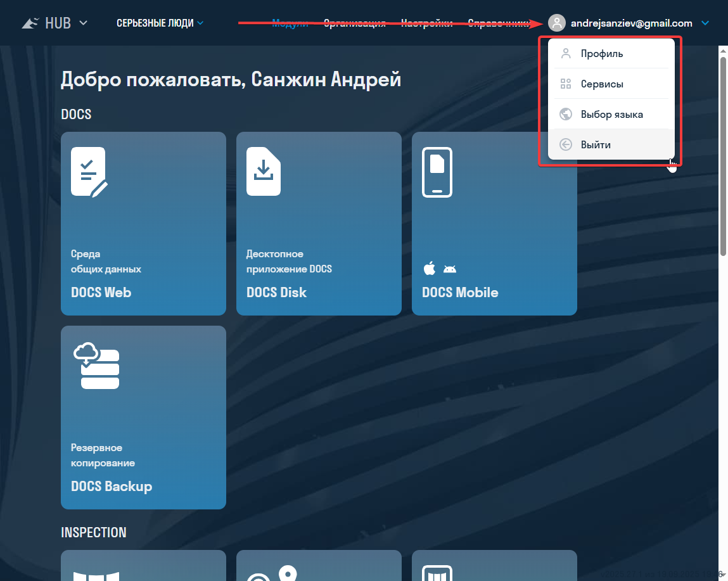
Task: Click the Android icon on DOCS Mobile
Action: pyautogui.click(x=449, y=269)
